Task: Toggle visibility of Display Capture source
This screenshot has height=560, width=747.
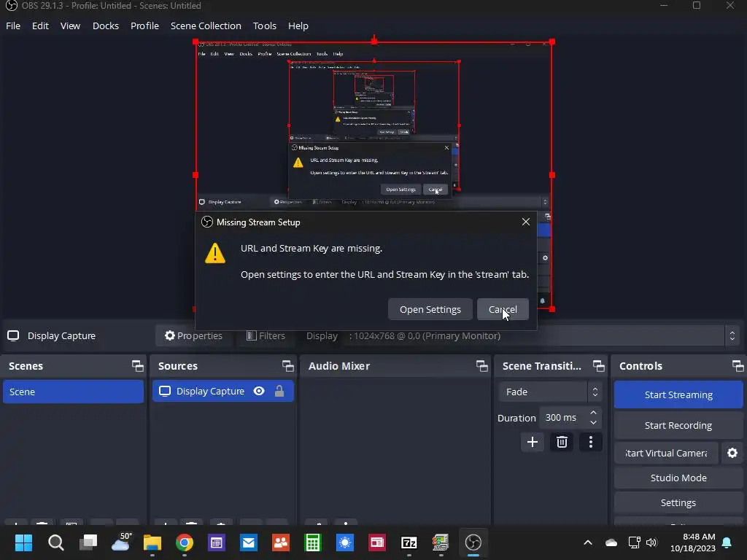Action: [259, 391]
